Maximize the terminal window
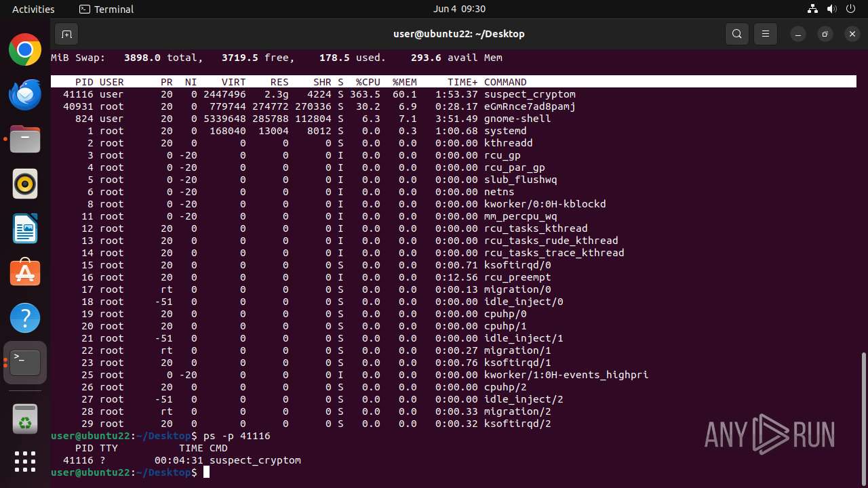Image resolution: width=868 pixels, height=488 pixels. [x=825, y=34]
